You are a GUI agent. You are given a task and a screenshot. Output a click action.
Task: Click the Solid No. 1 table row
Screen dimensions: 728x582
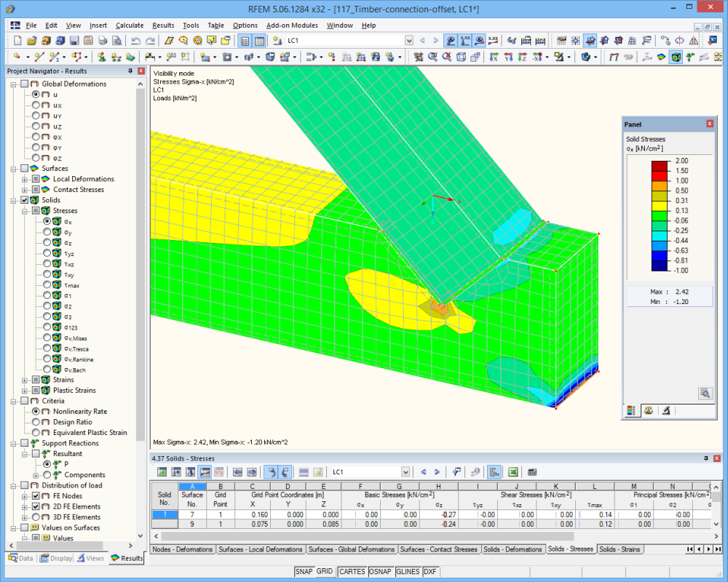coord(165,514)
